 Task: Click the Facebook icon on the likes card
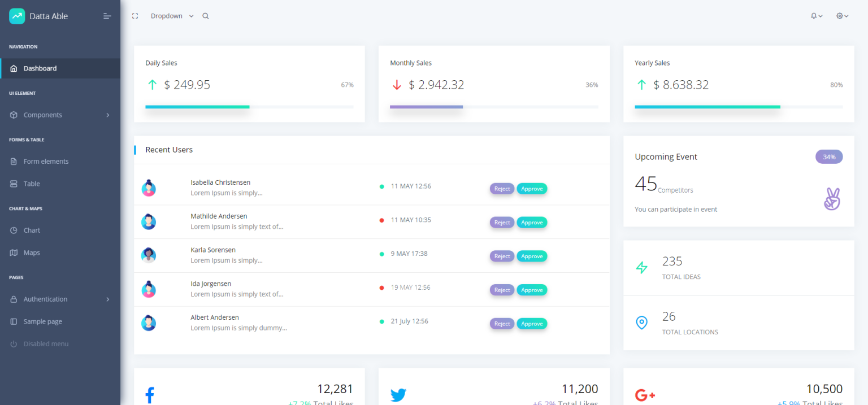tap(149, 394)
